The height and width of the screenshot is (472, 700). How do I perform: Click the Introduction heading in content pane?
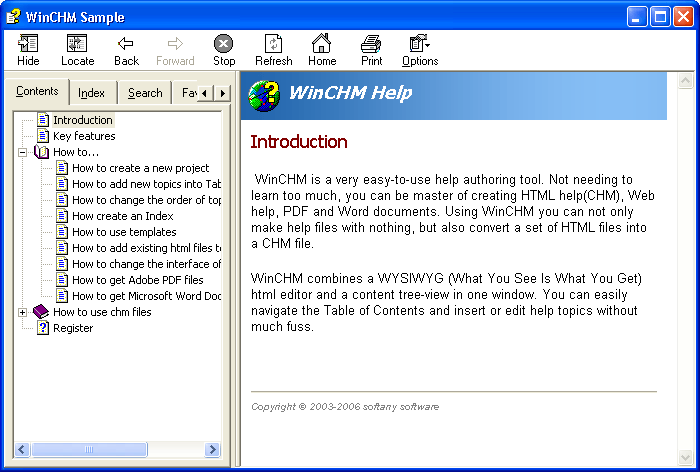[299, 142]
